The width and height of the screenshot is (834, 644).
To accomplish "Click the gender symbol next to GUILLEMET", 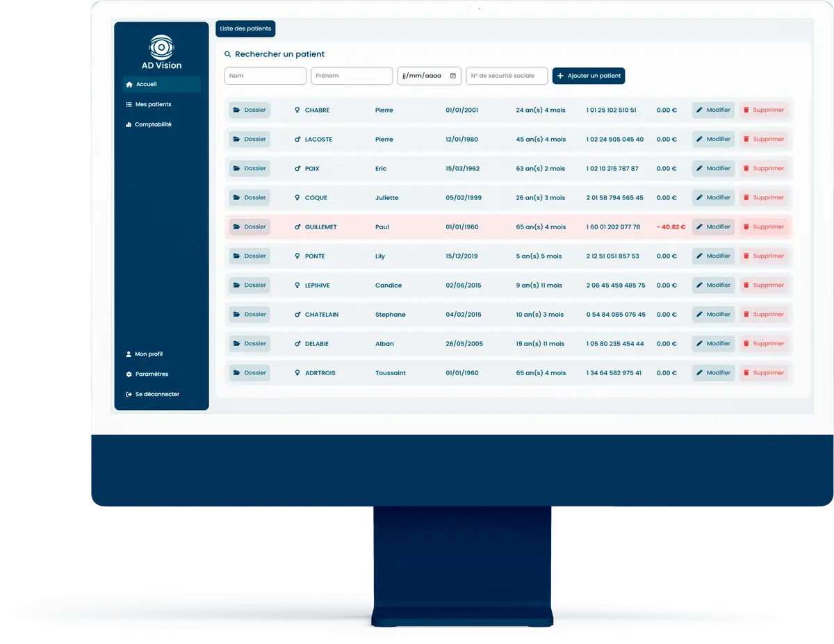I will [297, 227].
